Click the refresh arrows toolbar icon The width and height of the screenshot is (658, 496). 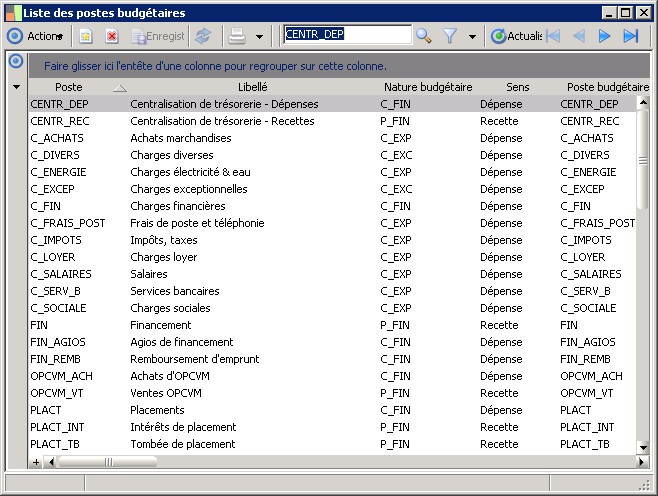click(x=203, y=36)
